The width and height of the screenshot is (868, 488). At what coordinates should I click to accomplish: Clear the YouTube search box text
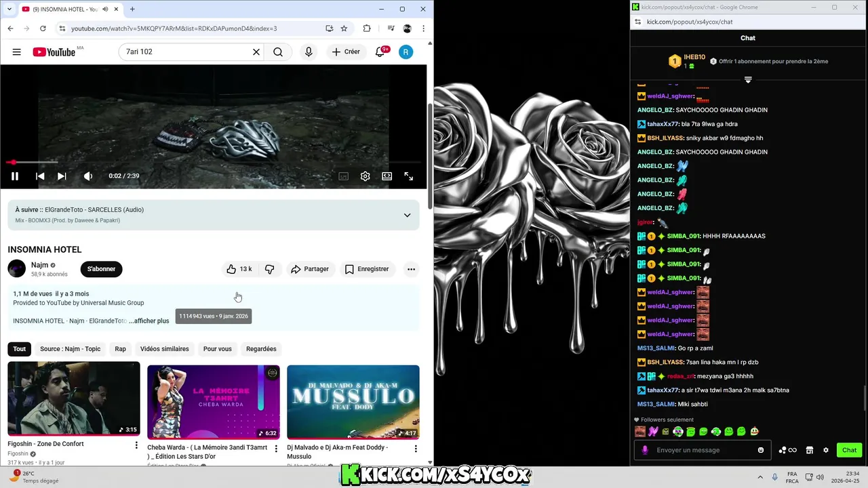pyautogui.click(x=256, y=52)
